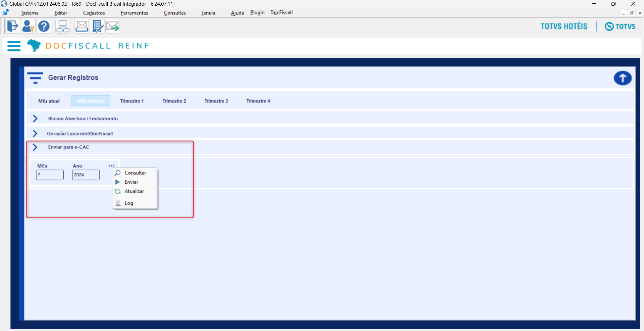Click the TOTVS logo at top right

pyautogui.click(x=620, y=26)
